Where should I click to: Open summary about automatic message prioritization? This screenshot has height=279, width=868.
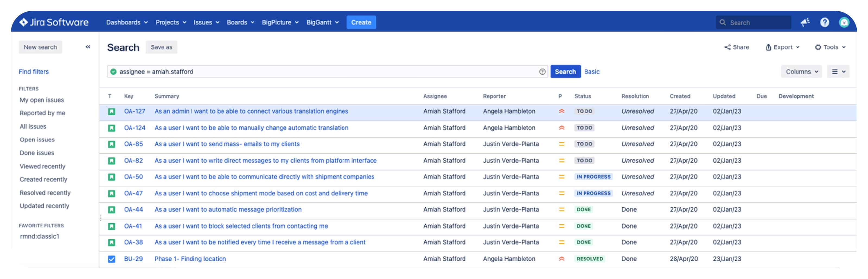(228, 209)
